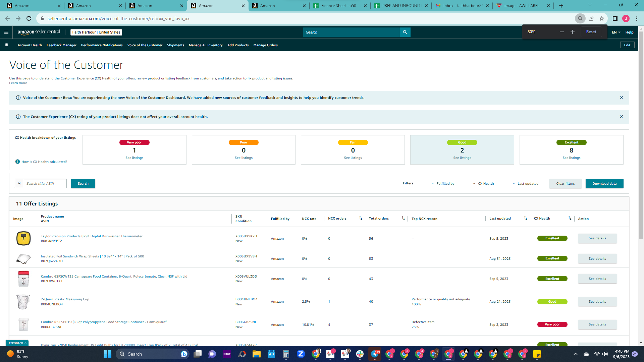The image size is (644, 362).
Task: Dismiss the CX rating account health banner
Action: (x=621, y=117)
